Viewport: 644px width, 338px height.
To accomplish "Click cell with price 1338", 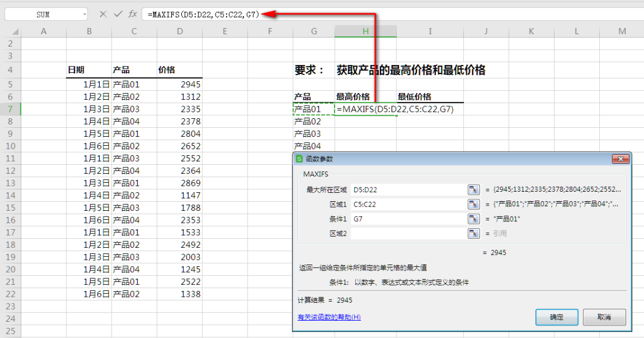I will [179, 294].
